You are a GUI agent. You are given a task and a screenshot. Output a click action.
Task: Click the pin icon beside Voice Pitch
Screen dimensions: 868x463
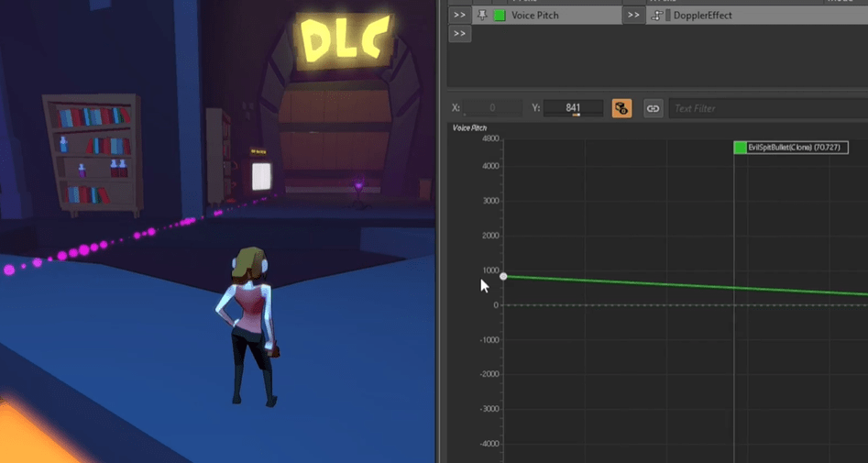tap(482, 15)
